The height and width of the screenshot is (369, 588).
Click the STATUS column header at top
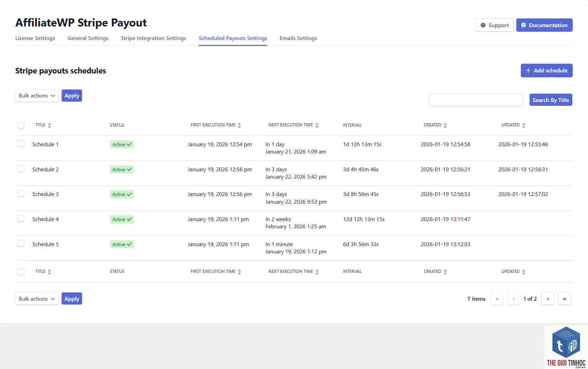pyautogui.click(x=117, y=125)
